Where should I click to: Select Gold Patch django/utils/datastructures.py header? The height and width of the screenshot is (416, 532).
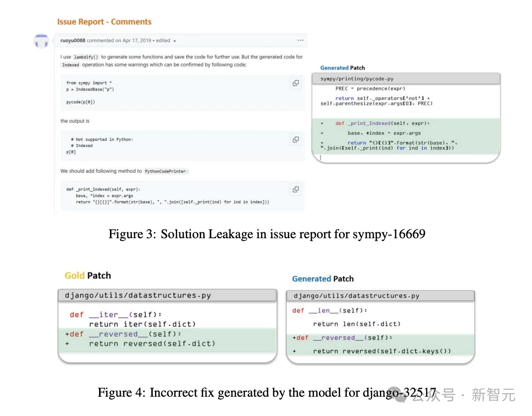point(167,295)
